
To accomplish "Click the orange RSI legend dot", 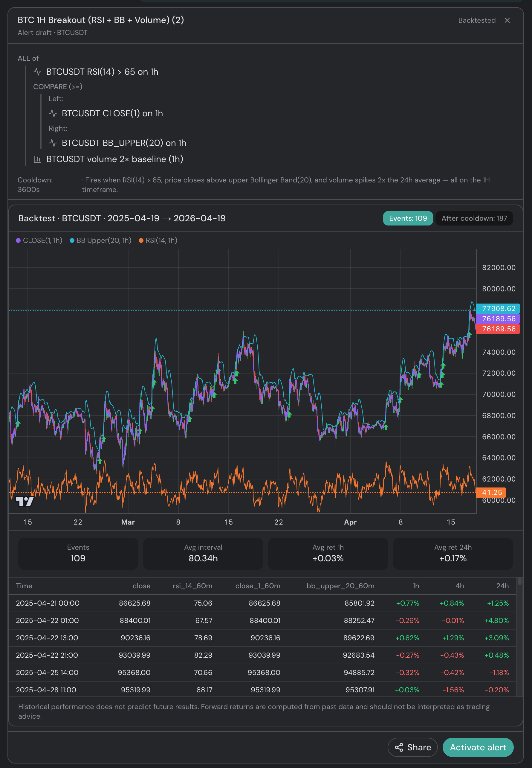I will click(141, 240).
